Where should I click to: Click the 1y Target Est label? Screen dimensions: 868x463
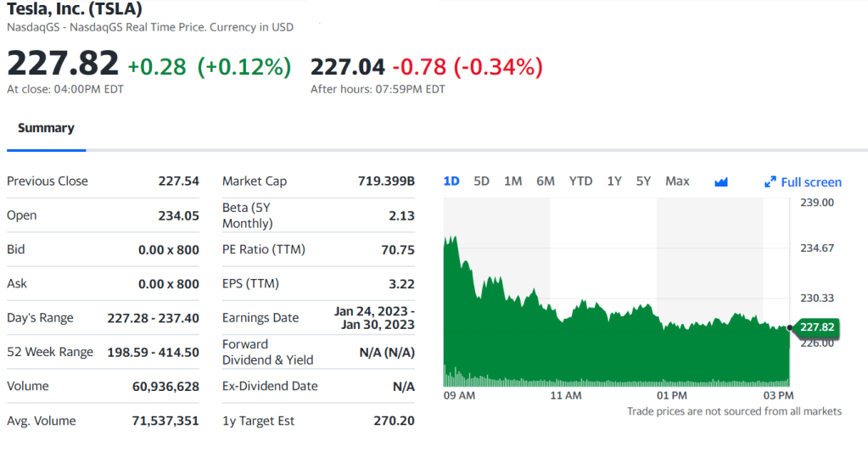click(258, 421)
